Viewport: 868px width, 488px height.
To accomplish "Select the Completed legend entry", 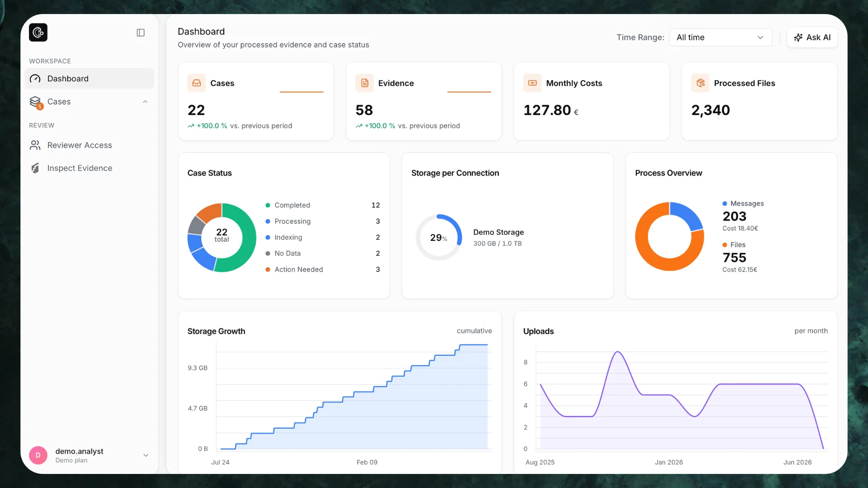I will tap(323, 205).
